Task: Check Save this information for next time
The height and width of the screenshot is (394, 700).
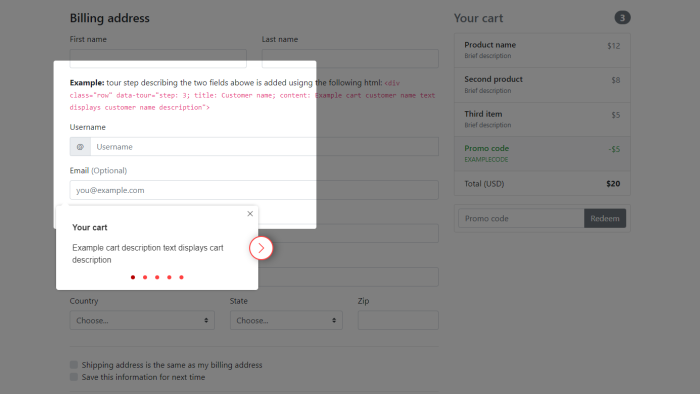Action: pyautogui.click(x=74, y=377)
